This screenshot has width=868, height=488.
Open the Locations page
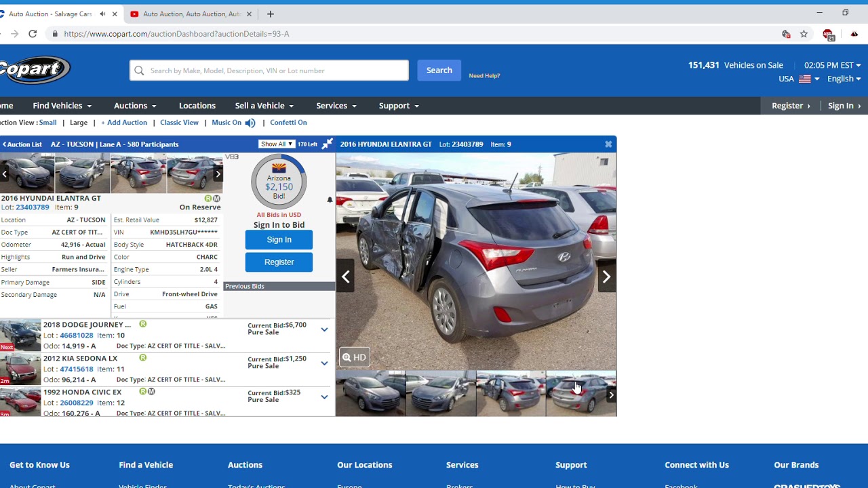point(197,106)
